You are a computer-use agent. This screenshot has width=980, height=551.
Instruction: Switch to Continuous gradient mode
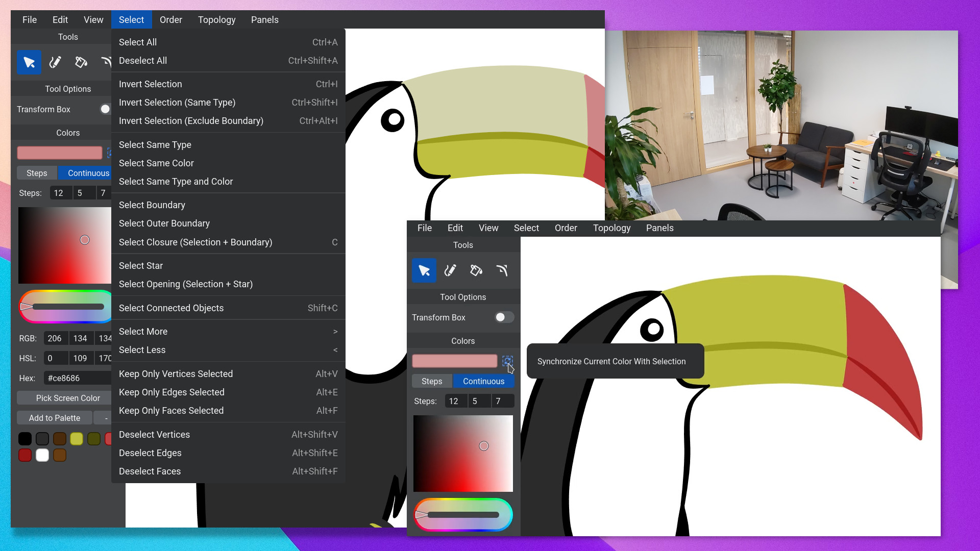[x=88, y=173]
